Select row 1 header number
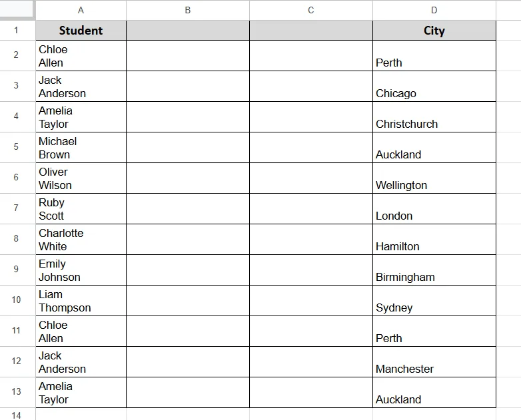This screenshot has width=521, height=420. tap(16, 31)
